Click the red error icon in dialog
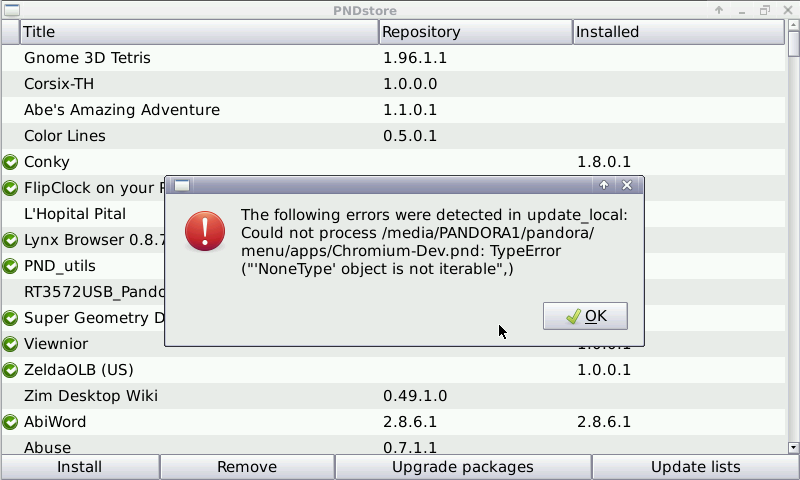800x480 pixels. click(205, 231)
